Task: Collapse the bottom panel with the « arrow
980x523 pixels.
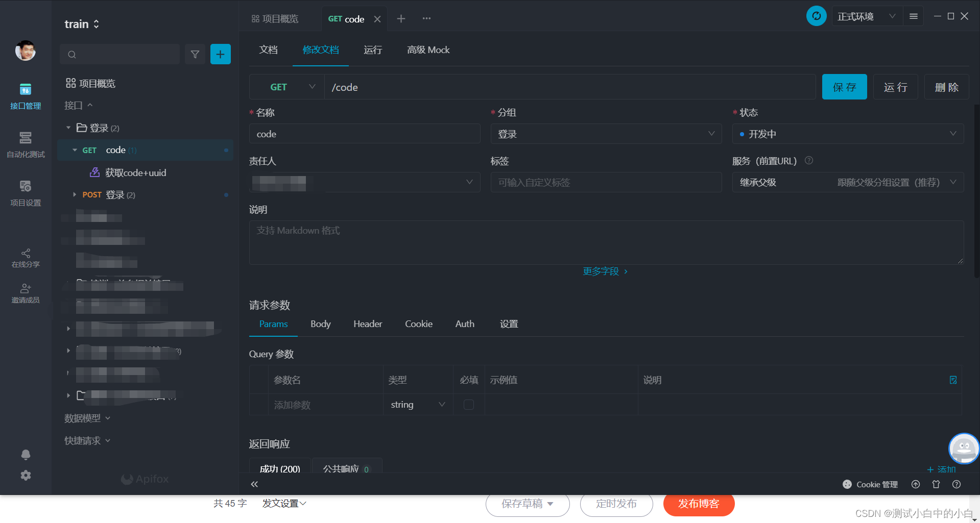Action: [254, 484]
